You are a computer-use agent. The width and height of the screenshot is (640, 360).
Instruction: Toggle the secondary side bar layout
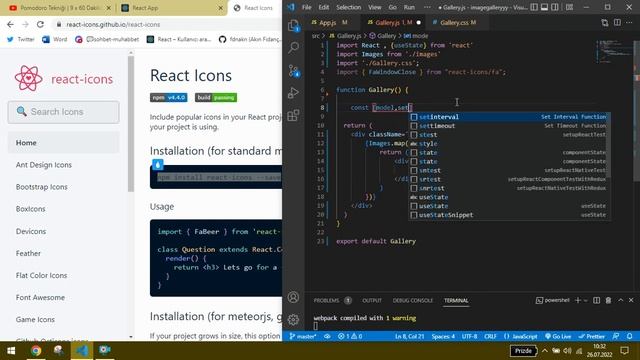(555, 7)
